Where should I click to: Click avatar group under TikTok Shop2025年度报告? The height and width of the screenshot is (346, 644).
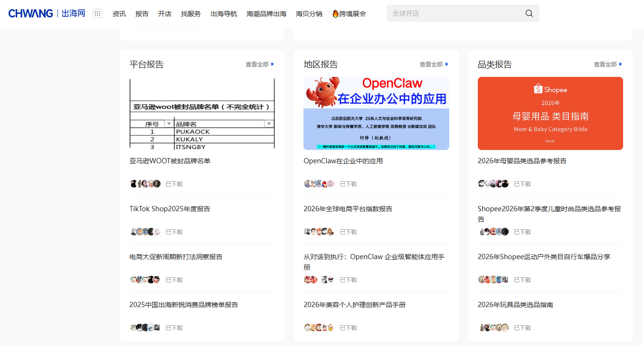point(145,232)
